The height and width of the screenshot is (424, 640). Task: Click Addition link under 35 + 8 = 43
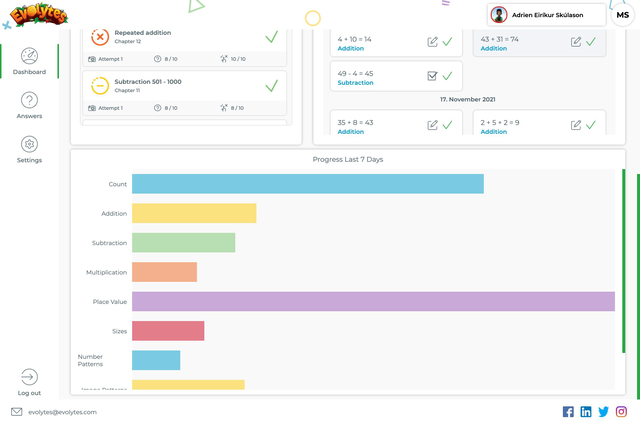(351, 131)
